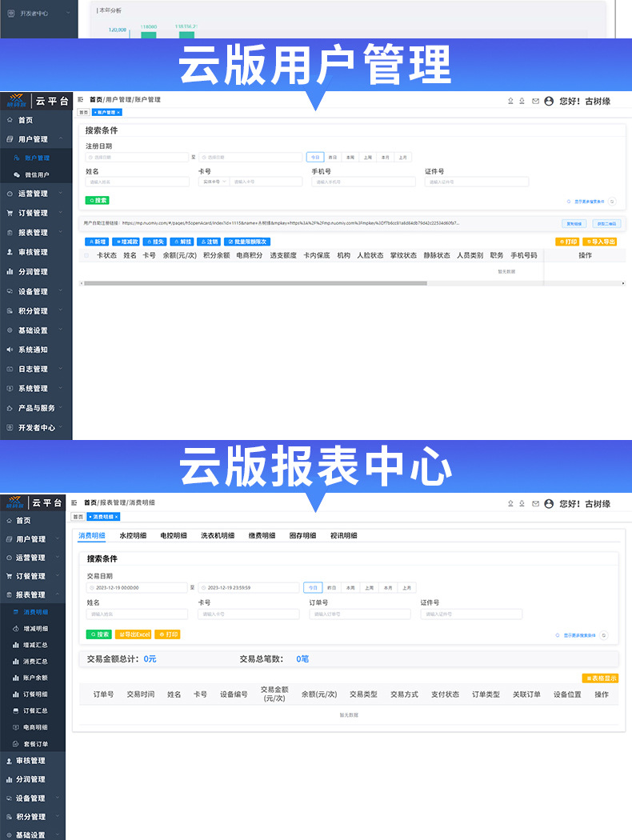Switch to the 洗衣机明细 tab

218,535
